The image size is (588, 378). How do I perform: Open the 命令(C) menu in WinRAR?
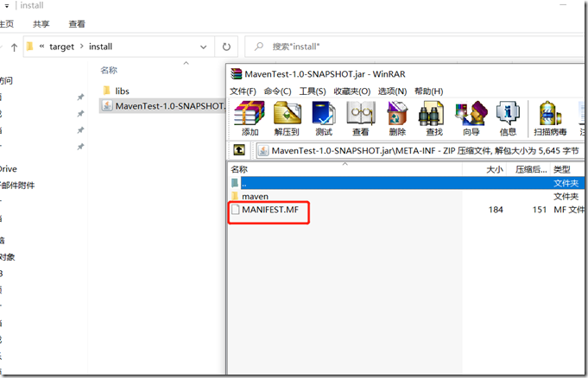pyautogui.click(x=277, y=91)
